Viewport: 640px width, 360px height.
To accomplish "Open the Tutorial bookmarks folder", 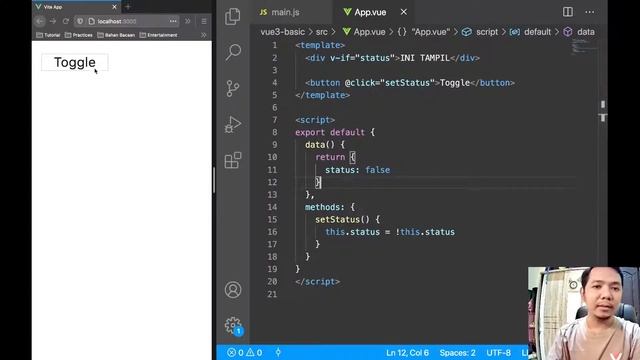I will (x=48, y=35).
